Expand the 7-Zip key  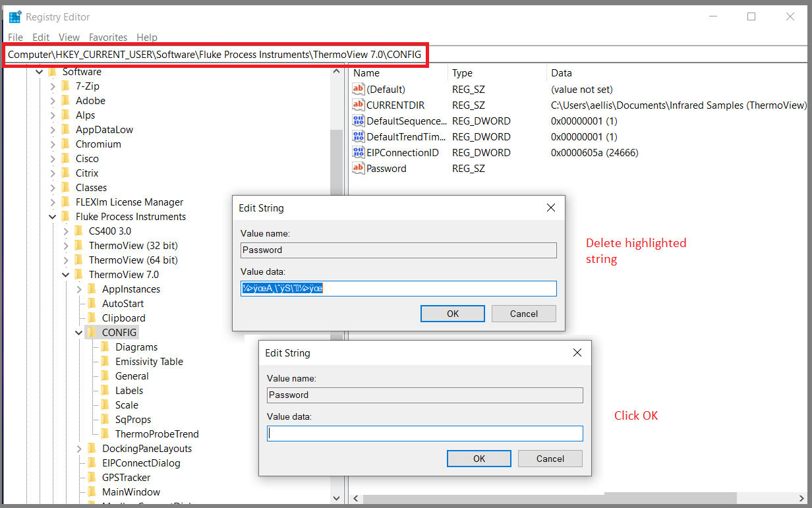coord(53,86)
